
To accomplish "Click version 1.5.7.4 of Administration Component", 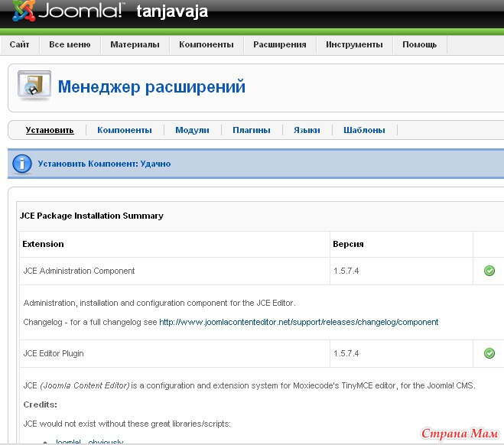I will [346, 271].
